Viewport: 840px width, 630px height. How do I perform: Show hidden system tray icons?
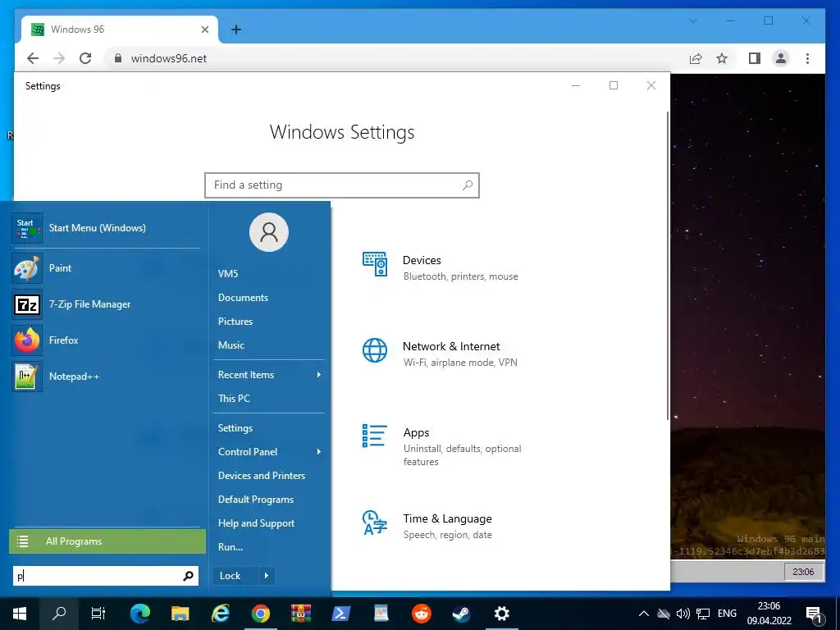644,614
